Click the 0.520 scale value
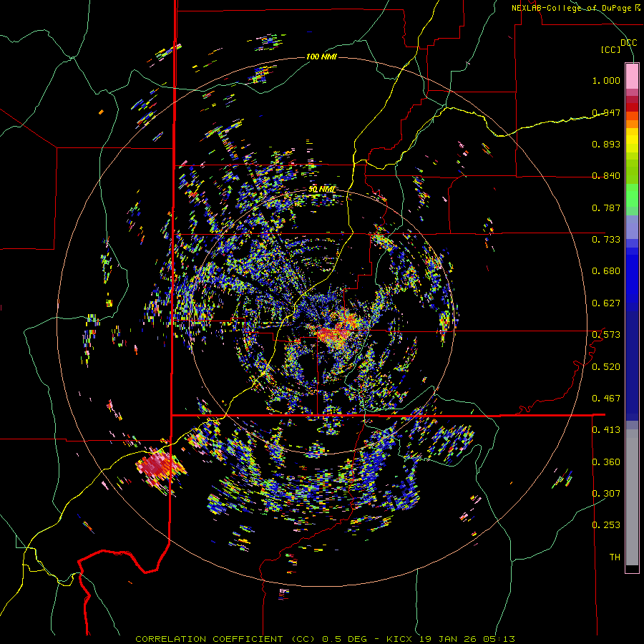 coord(606,367)
